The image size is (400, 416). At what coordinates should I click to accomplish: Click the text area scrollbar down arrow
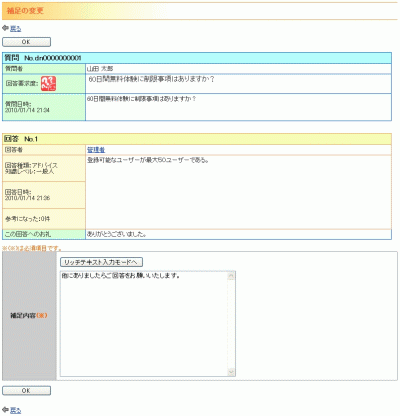click(231, 372)
